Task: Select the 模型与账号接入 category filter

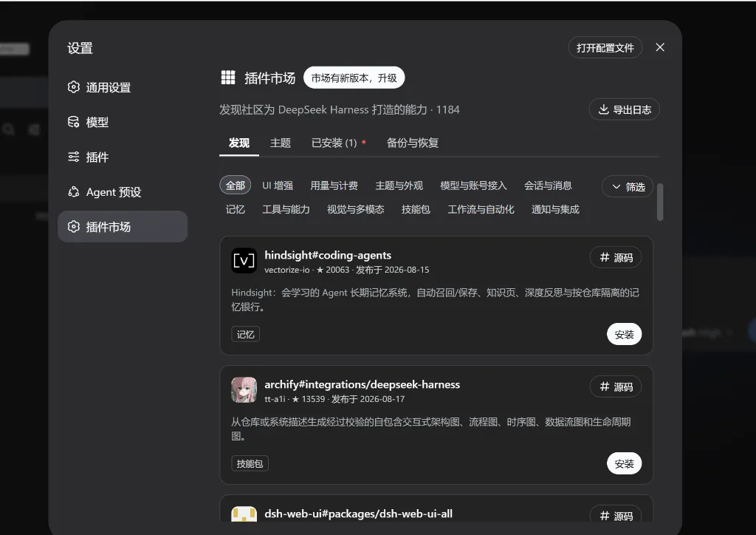Action: 473,185
